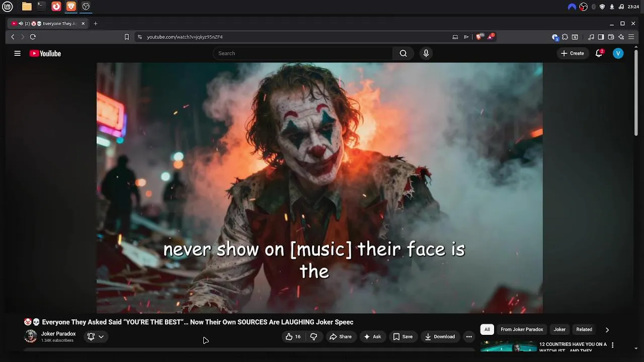Select the Joker filter chip

point(559,329)
